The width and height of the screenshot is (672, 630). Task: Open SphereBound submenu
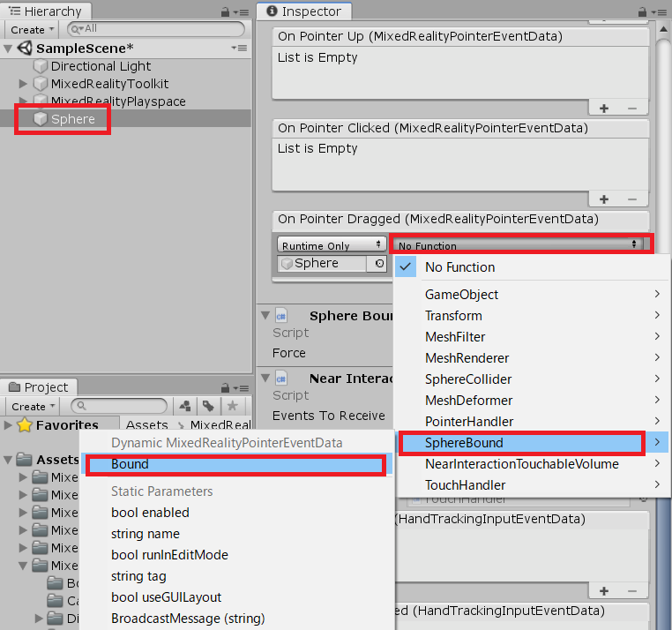coord(532,443)
